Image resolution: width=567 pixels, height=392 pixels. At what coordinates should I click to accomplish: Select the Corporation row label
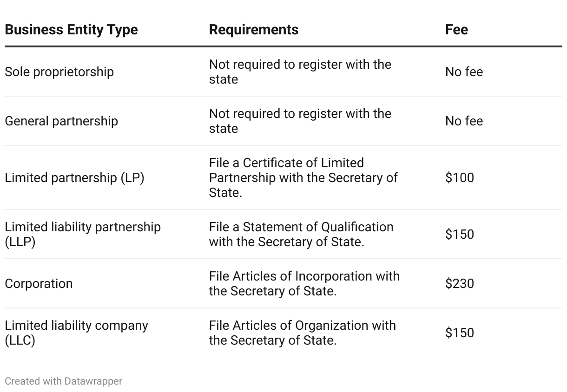39,284
